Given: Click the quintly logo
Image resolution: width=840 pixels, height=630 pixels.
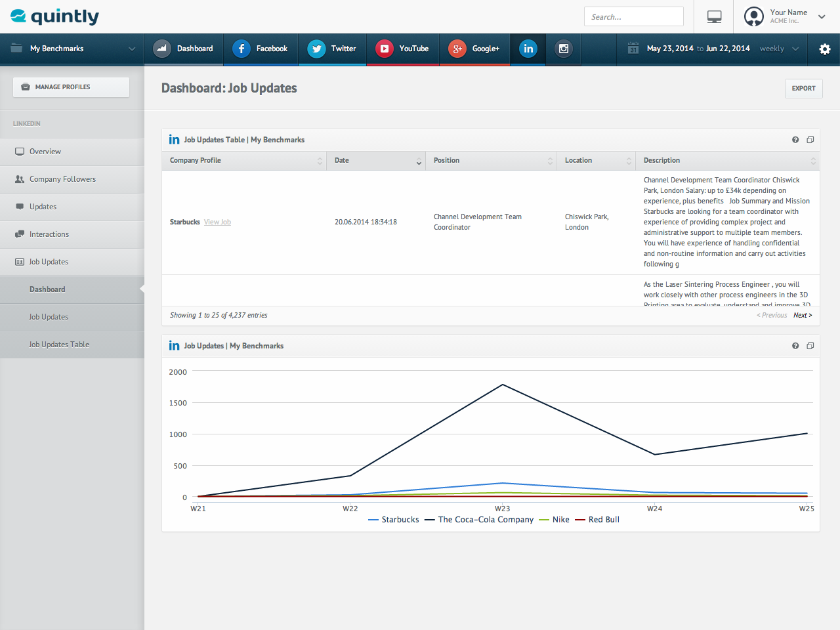Looking at the screenshot, I should pyautogui.click(x=55, y=16).
